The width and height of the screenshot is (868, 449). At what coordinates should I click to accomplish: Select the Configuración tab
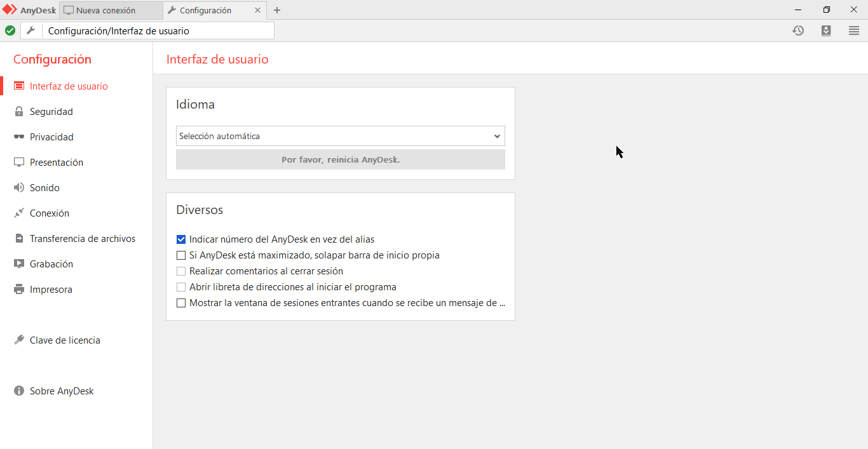pos(215,10)
